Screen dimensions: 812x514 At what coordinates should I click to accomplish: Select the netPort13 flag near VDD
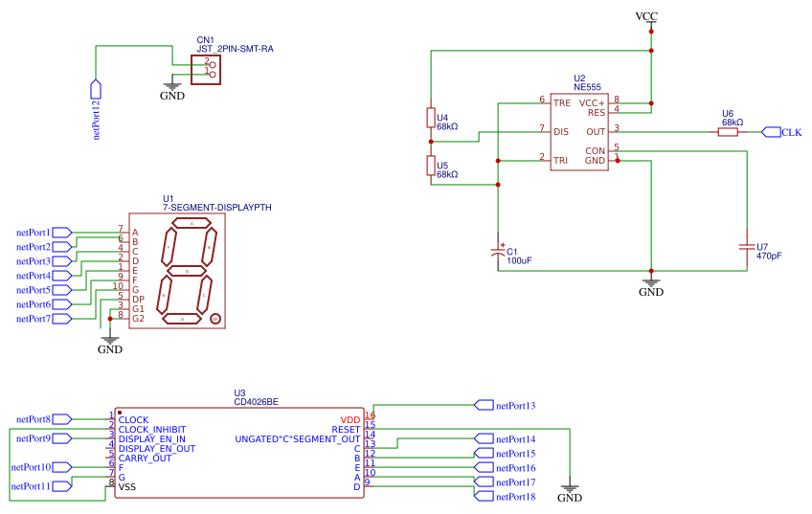click(505, 405)
